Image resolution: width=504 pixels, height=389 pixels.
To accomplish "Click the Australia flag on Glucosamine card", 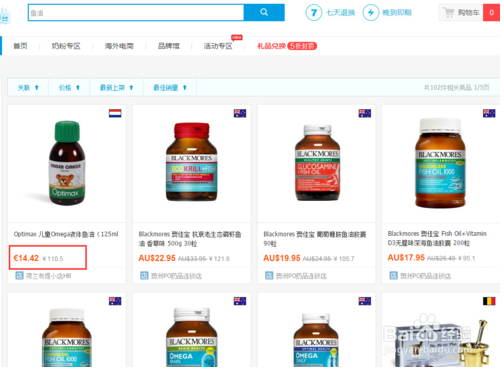I will point(365,113).
